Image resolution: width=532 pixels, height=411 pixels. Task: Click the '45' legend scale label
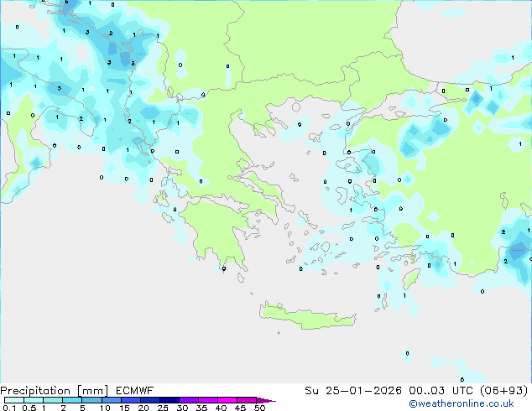pyautogui.click(x=240, y=408)
